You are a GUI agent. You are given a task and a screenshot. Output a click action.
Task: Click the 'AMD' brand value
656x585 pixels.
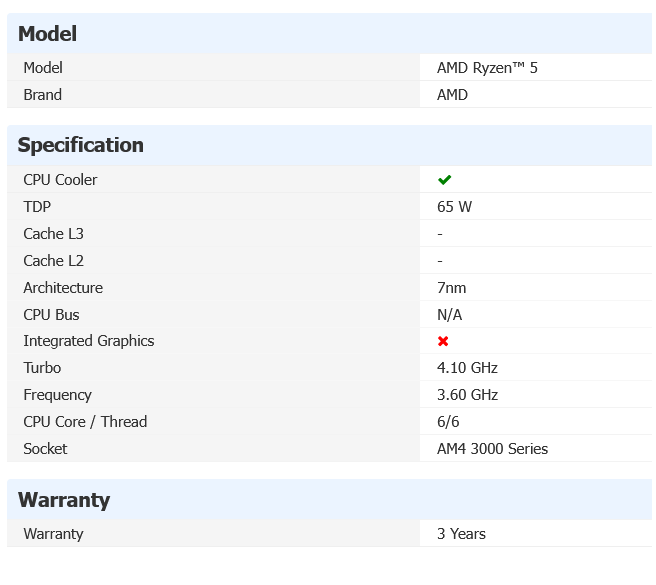(452, 95)
